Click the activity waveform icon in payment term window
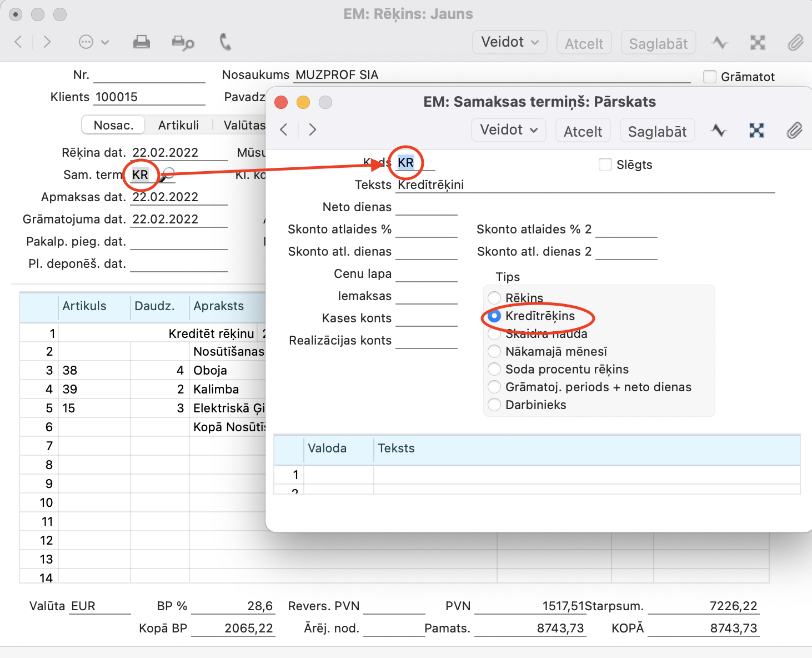This screenshot has height=658, width=812. [719, 131]
